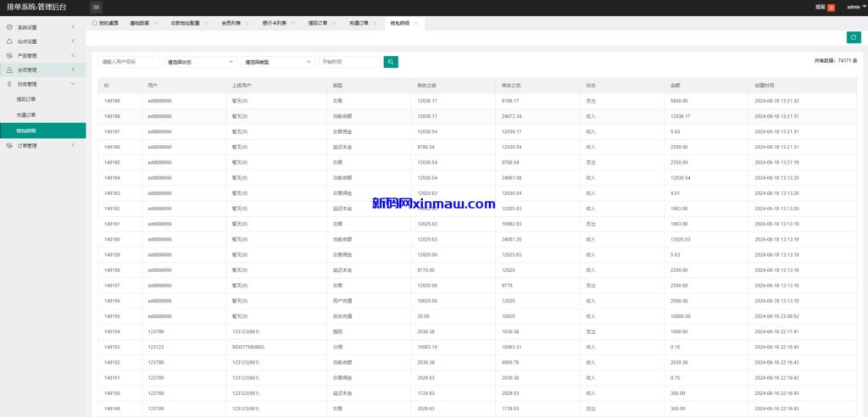Click the 会员管理 person icon in sidebar

[9, 70]
